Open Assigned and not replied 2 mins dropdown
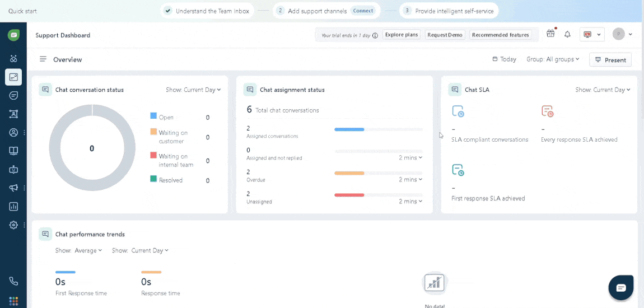Screen dimensions: 644x308 410,158
